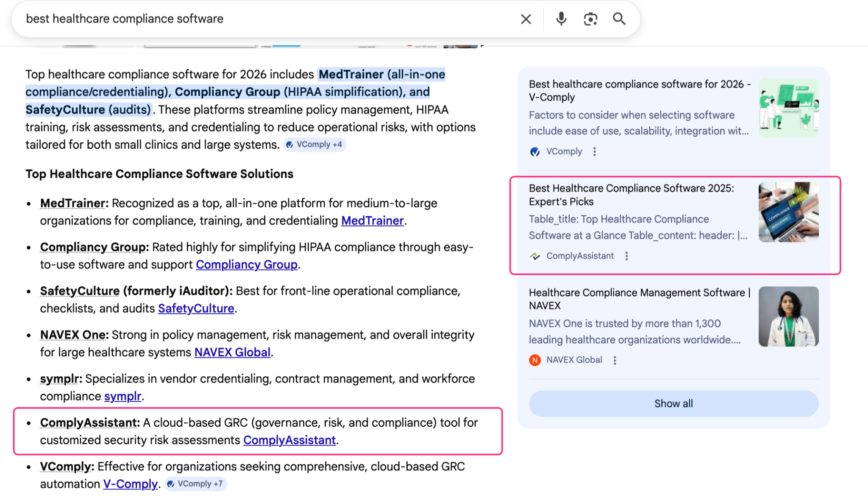Click the Show all sources button
Viewport: 868px width, 503px height.
tap(673, 403)
